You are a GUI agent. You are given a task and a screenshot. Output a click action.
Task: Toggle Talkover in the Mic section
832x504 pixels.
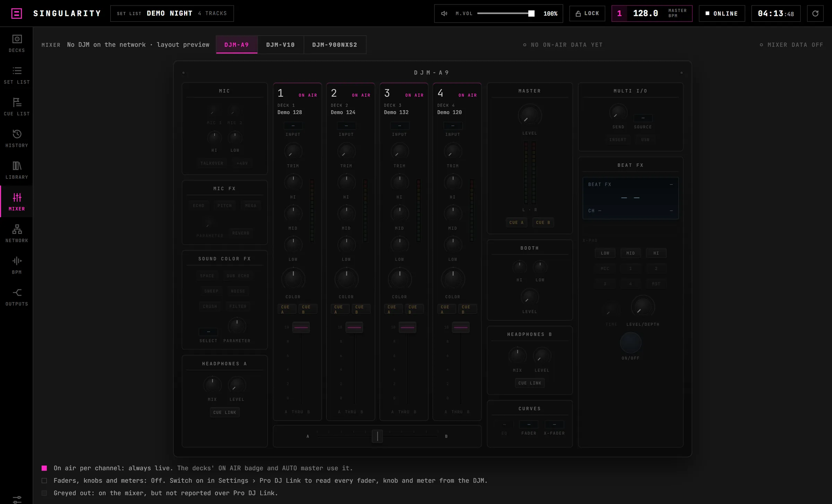[212, 163]
